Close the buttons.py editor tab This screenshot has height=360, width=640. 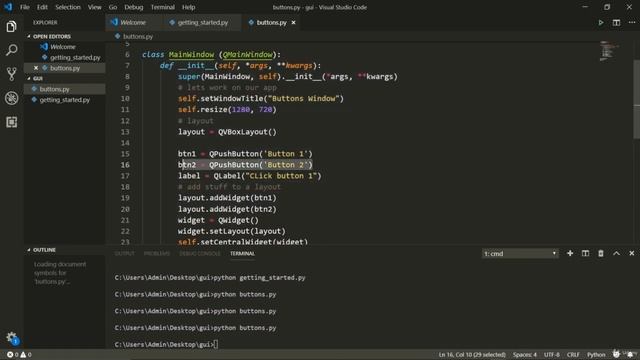(293, 22)
